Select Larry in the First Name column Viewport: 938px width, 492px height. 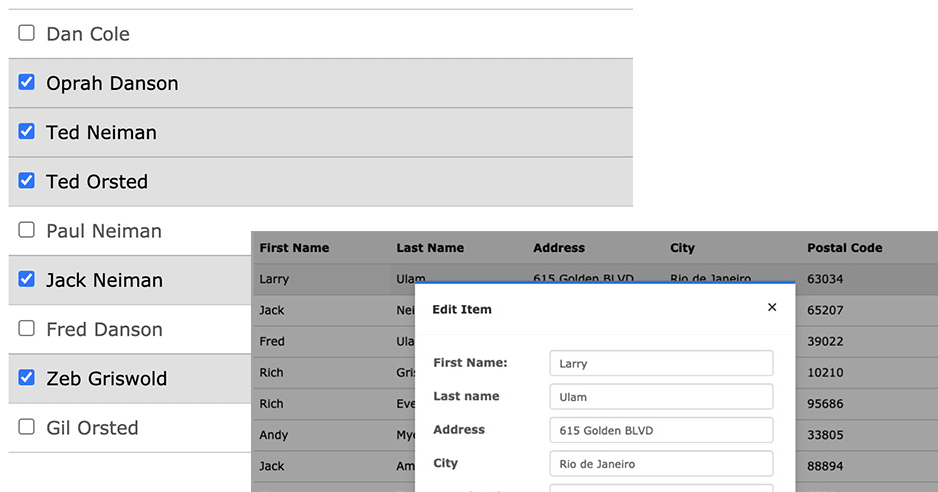[x=274, y=279]
